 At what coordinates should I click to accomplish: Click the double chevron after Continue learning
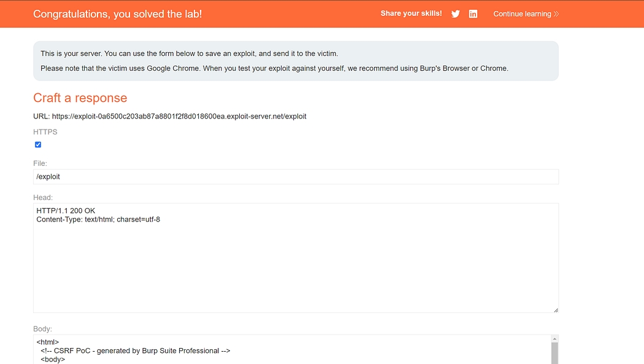pos(556,14)
